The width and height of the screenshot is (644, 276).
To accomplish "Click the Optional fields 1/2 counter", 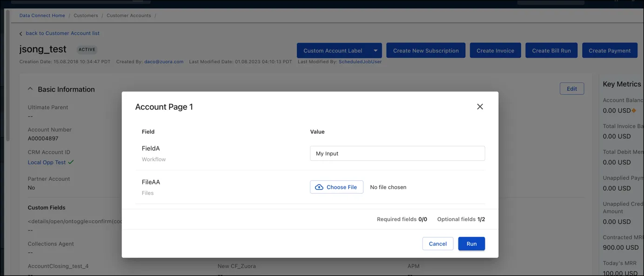I will (461, 219).
